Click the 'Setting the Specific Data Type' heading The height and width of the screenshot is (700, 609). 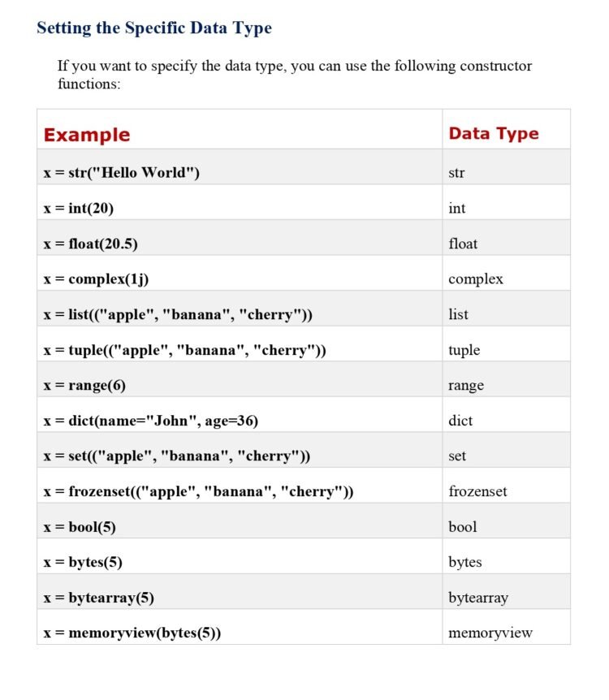coord(154,28)
